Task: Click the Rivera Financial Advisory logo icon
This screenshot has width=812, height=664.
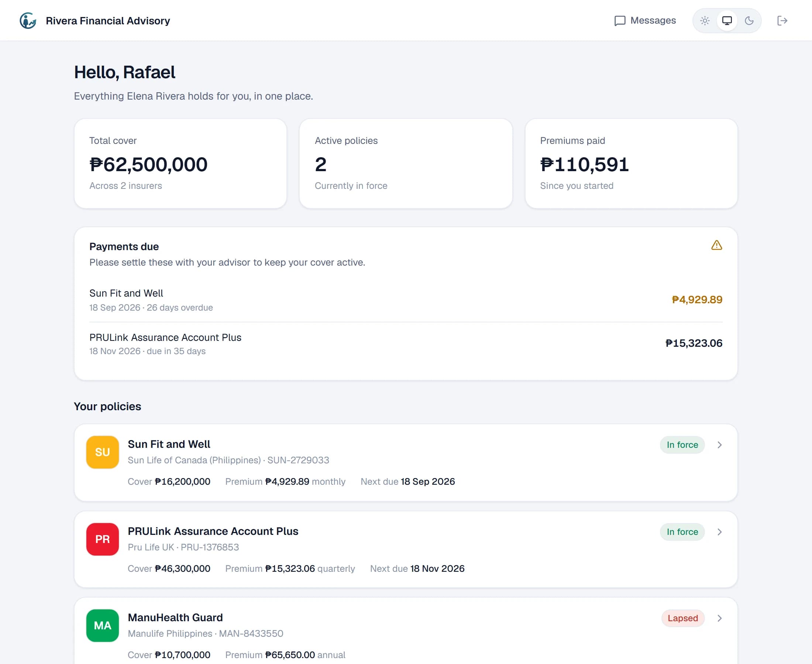Action: click(x=28, y=21)
